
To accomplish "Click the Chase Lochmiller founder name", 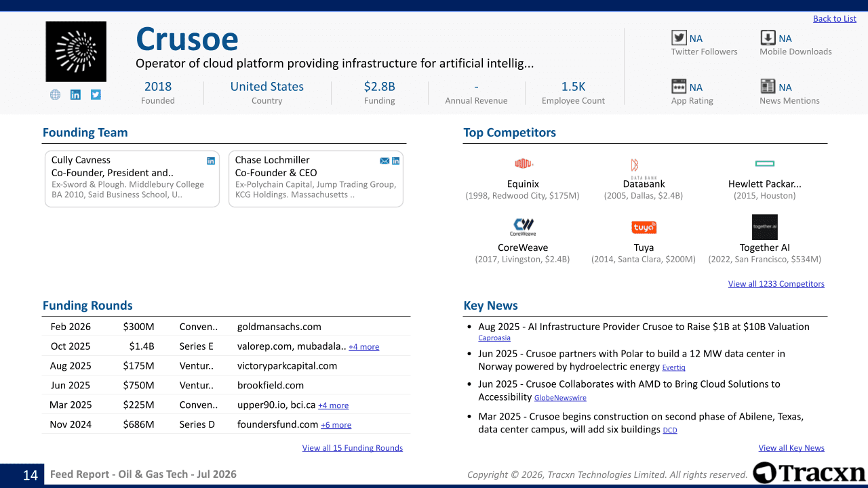I will tap(273, 160).
